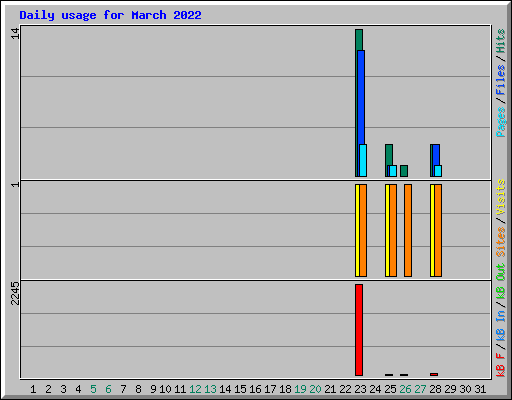Click day 8 on the x-axis

[138, 389]
